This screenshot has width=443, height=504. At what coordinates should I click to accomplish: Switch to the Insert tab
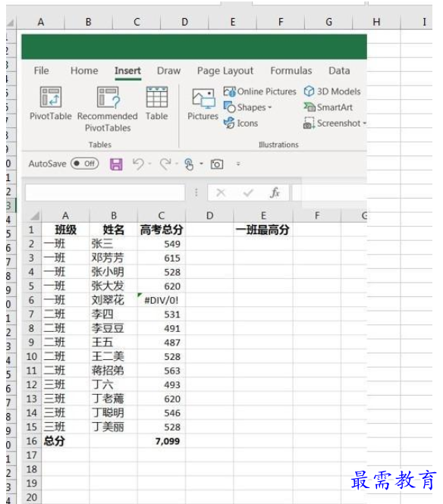[x=127, y=70]
